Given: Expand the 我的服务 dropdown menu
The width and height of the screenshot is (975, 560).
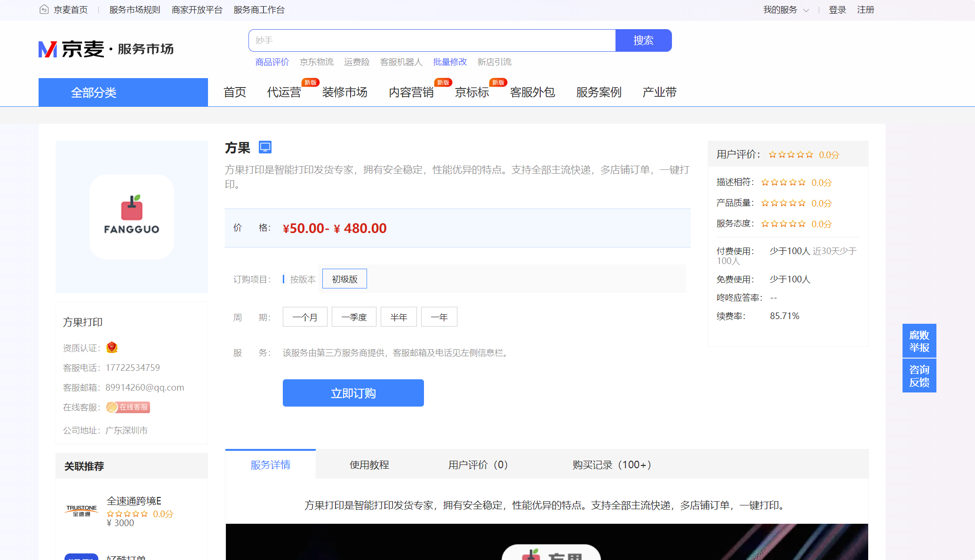Looking at the screenshot, I should [x=786, y=10].
